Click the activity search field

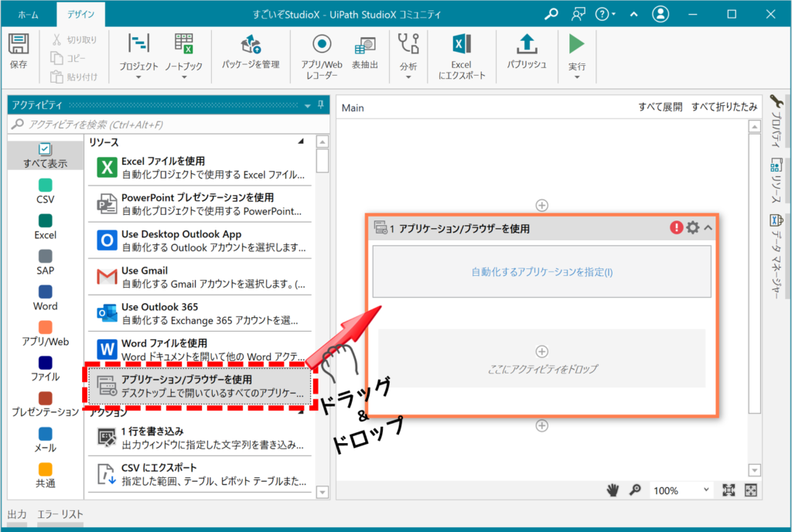tap(169, 124)
